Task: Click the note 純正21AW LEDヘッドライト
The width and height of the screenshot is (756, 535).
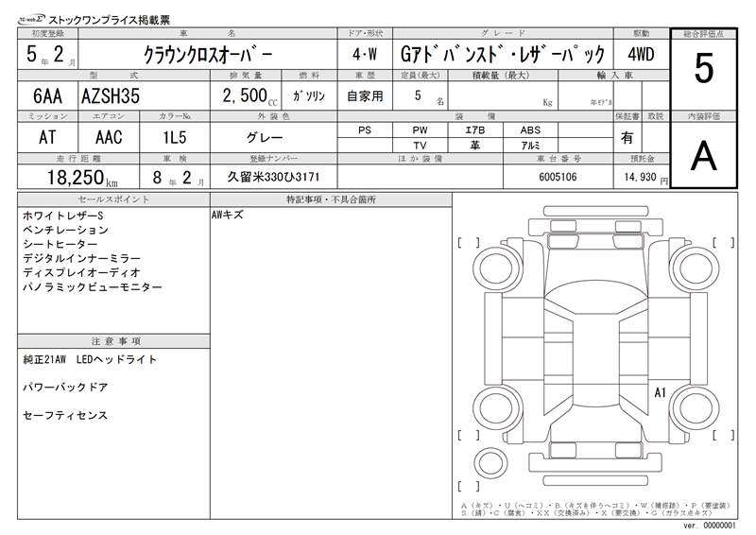Action: click(90, 359)
